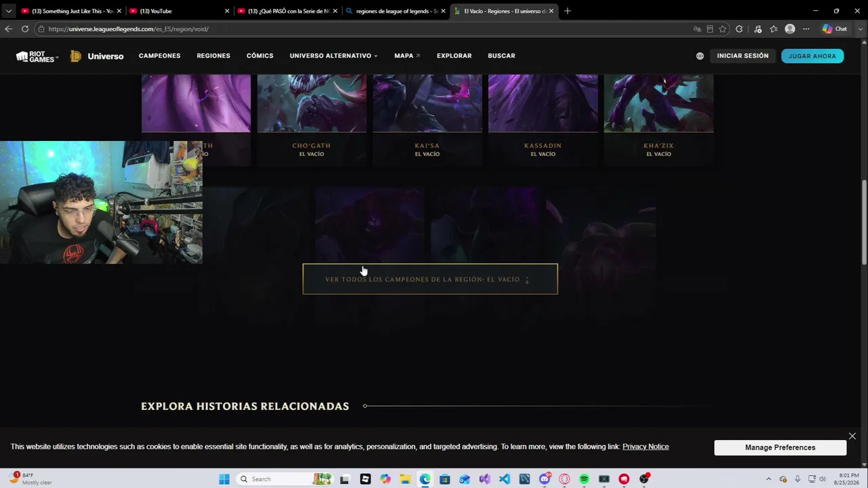Open a new browser tab
Screen dimensions: 868x488
click(x=568, y=11)
